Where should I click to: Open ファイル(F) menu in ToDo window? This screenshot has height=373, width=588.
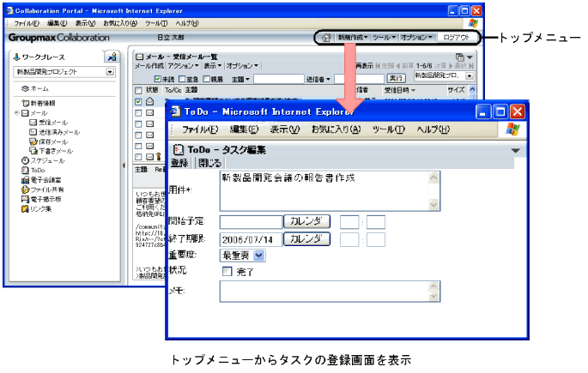point(200,129)
